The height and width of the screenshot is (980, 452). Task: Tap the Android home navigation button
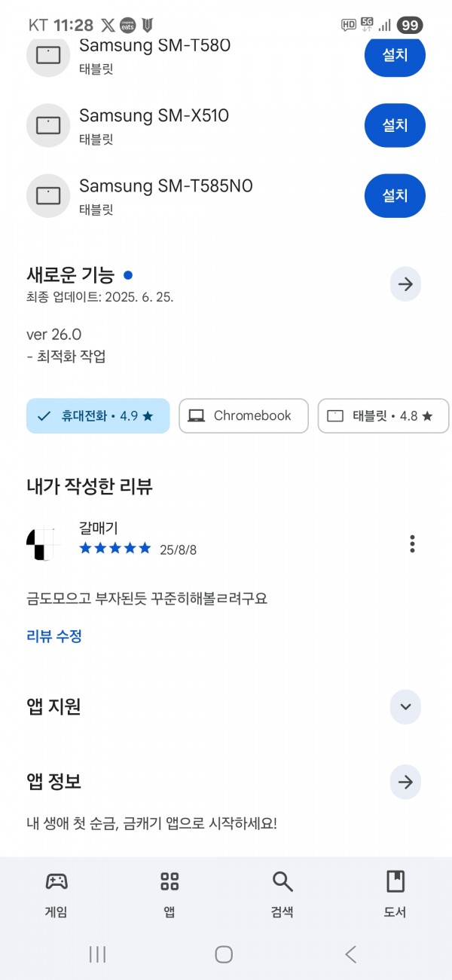(224, 954)
